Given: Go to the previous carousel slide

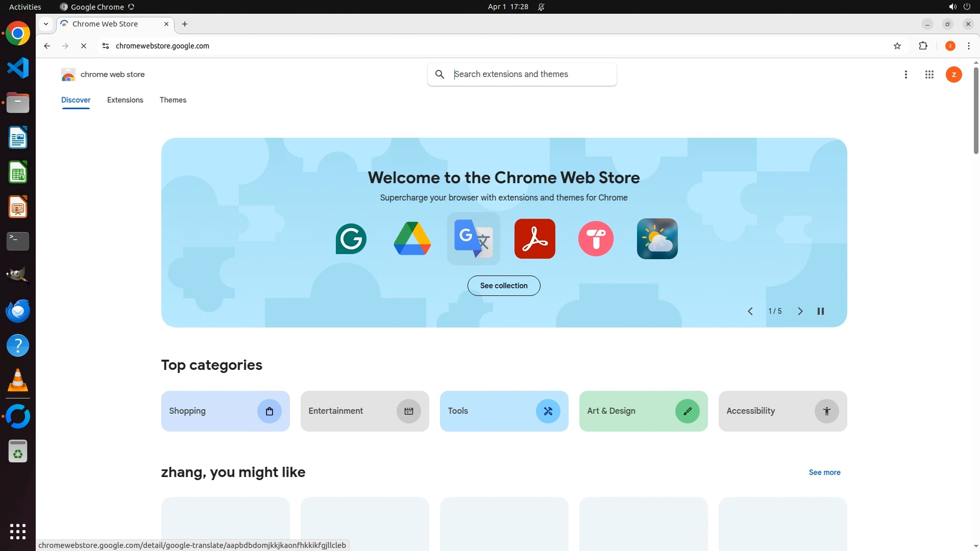Looking at the screenshot, I should tap(750, 311).
